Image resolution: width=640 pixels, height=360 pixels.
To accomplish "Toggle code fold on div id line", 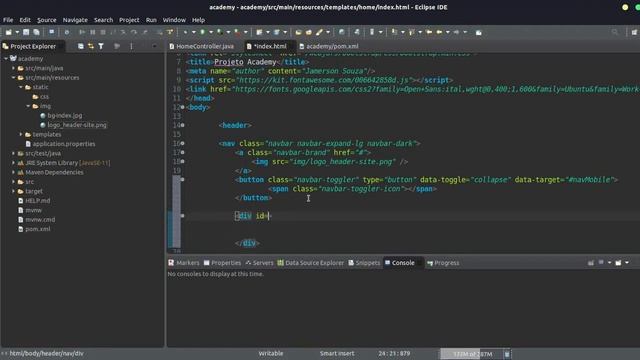I will pos(182,216).
